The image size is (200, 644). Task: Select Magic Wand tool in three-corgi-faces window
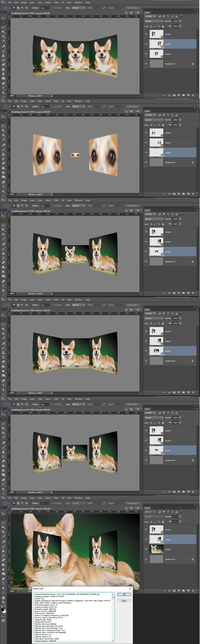[3, 32]
